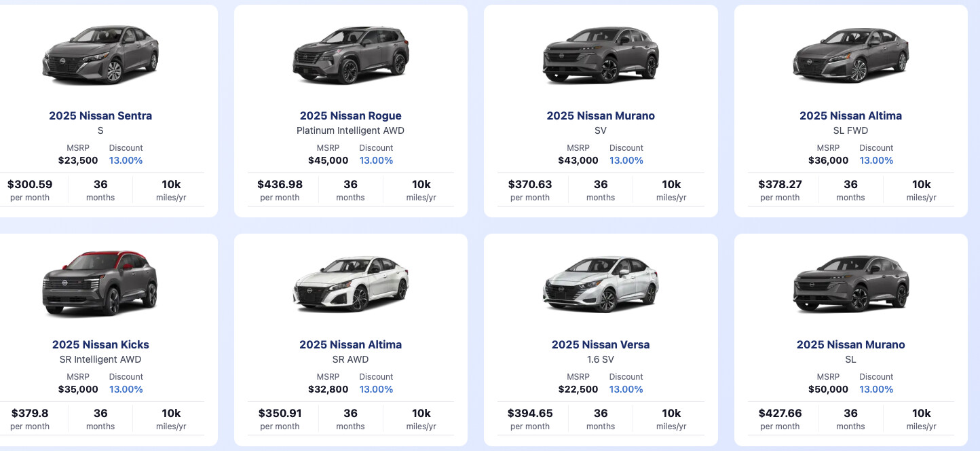Click the $378.27 per month Altima price
980x451 pixels.
pyautogui.click(x=780, y=190)
